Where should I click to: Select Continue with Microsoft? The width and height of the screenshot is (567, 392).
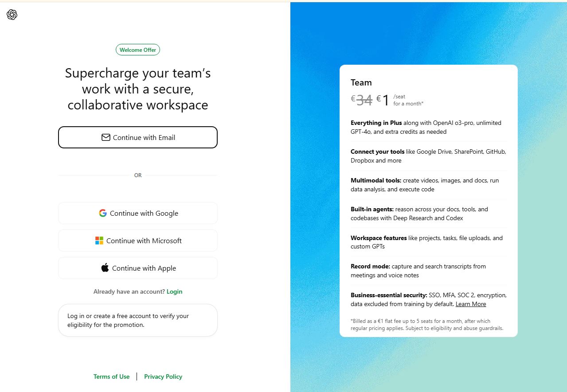138,241
